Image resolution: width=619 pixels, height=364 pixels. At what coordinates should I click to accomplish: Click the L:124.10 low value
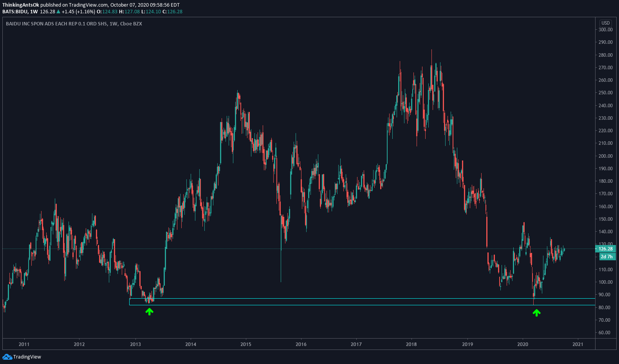coord(152,12)
